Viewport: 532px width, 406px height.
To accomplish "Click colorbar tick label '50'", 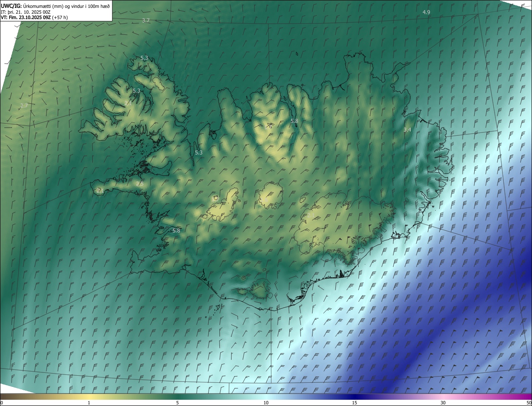I will tap(529, 403).
